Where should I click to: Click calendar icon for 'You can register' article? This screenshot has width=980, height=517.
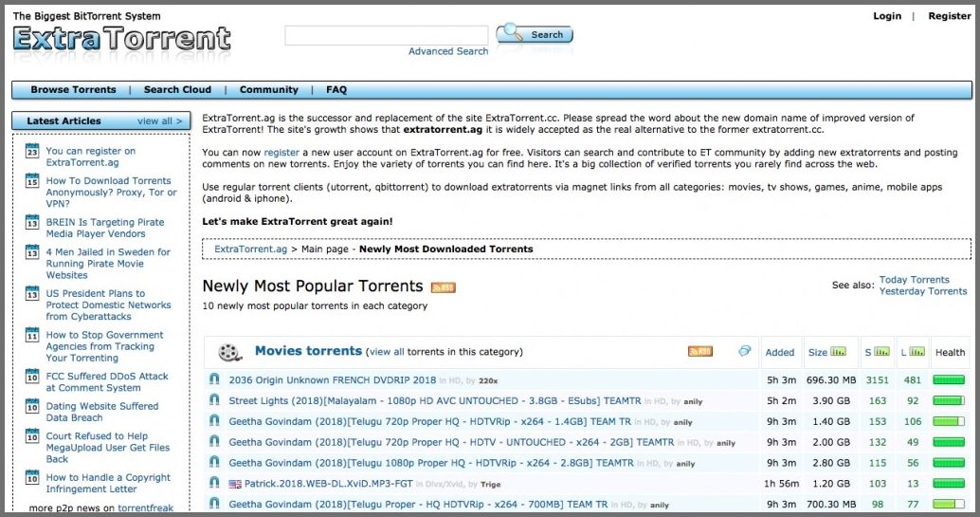point(32,151)
